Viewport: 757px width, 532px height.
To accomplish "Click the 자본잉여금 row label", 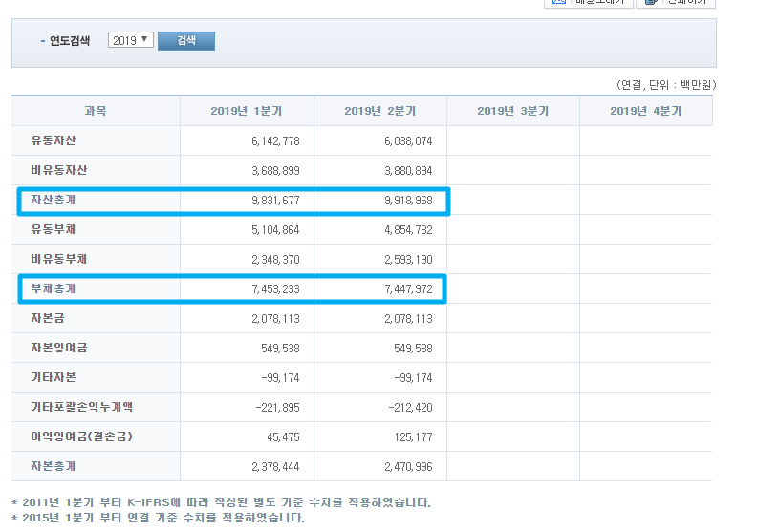I will (x=58, y=348).
